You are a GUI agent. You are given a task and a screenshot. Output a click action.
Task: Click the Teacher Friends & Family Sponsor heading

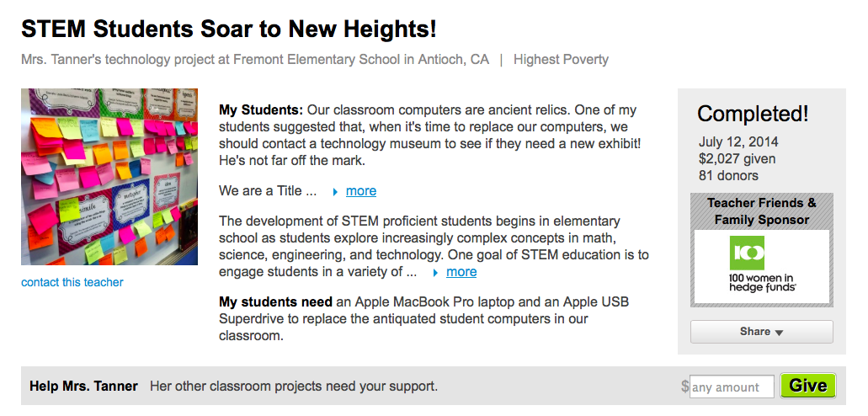[x=761, y=211]
